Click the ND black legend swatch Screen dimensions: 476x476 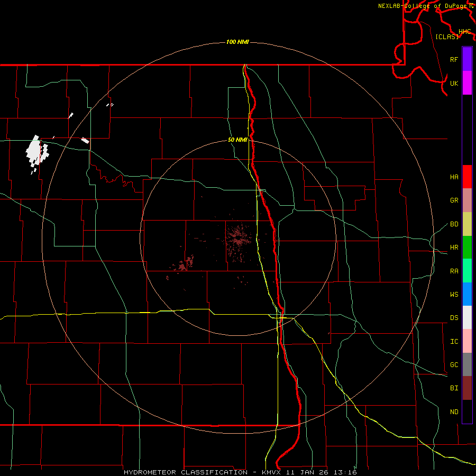467,411
